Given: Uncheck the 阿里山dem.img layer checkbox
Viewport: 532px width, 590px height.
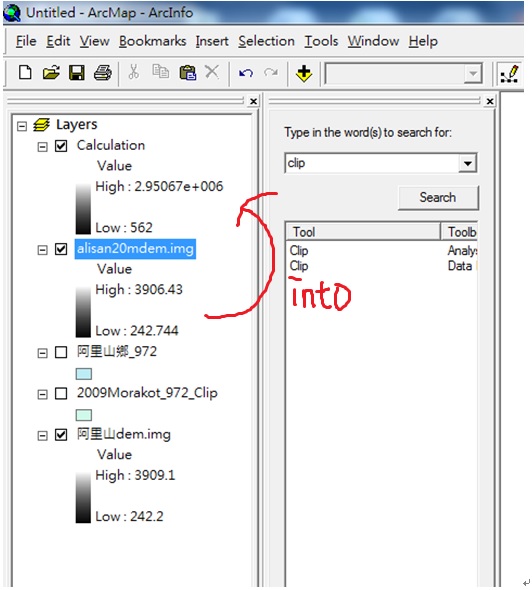Looking at the screenshot, I should point(61,435).
